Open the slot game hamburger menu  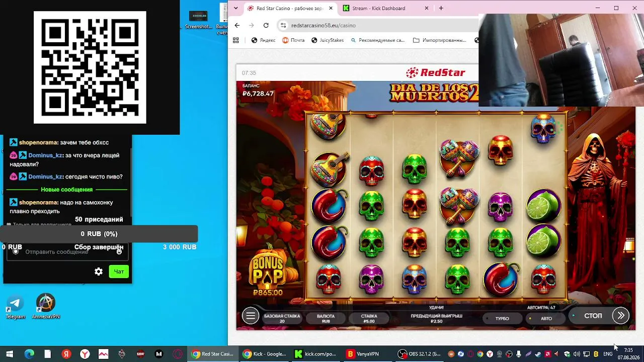[x=250, y=316]
